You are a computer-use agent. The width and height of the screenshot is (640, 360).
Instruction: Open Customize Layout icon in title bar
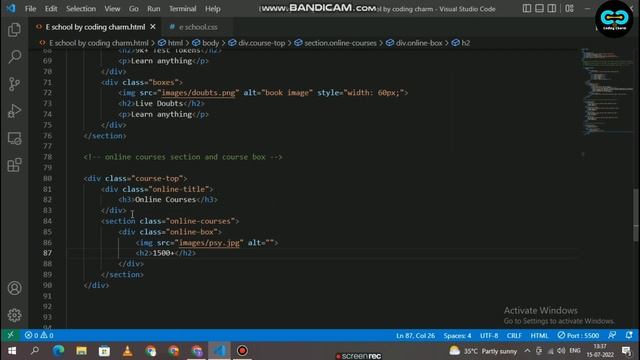[569, 9]
